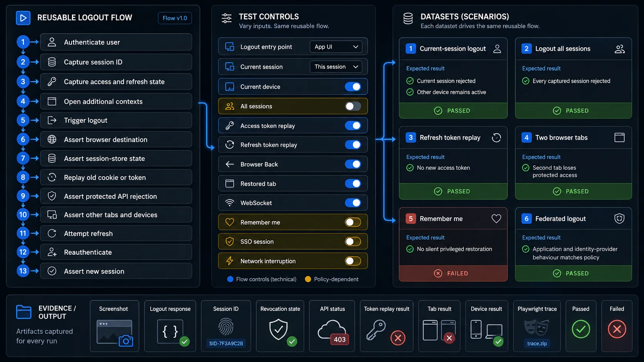The image size is (644, 362).
Task: Click the play icon beside Reusable Logout Flow
Action: coord(23,18)
